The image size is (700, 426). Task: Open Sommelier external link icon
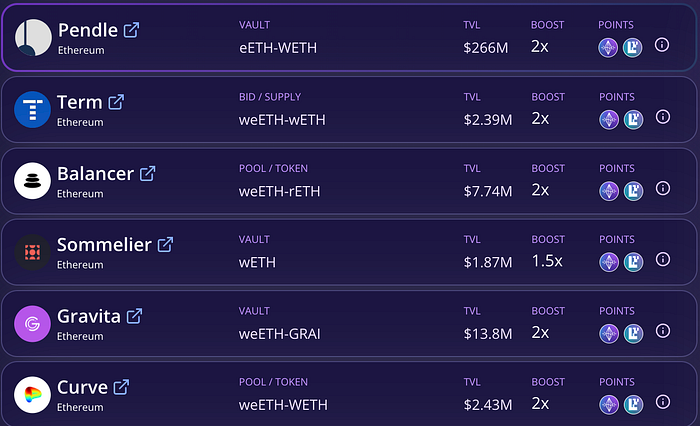point(165,244)
